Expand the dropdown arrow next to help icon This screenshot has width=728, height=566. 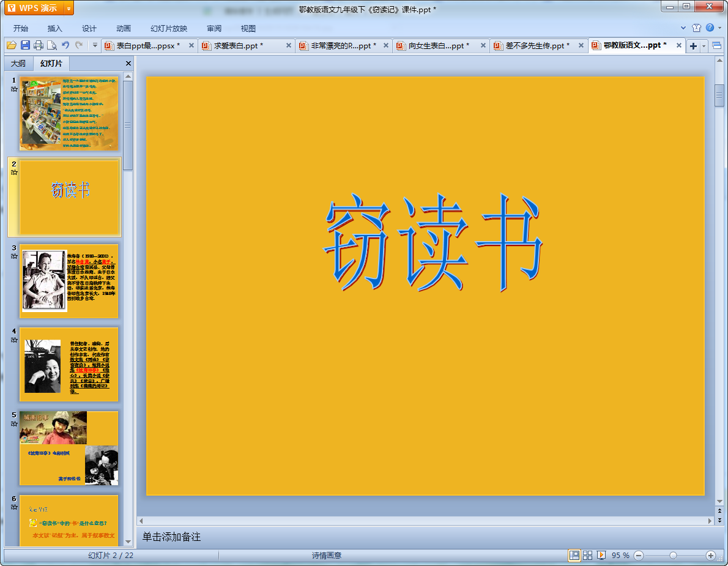click(719, 28)
